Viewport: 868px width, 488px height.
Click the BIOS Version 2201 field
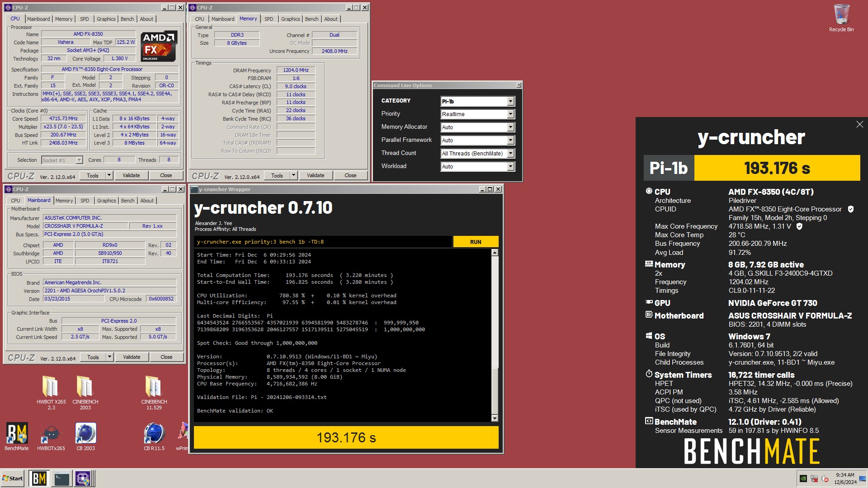coord(109,291)
